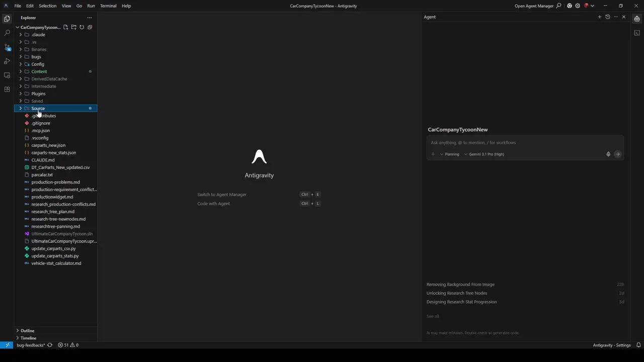Click Antigravity - Settings in status bar

click(612, 345)
